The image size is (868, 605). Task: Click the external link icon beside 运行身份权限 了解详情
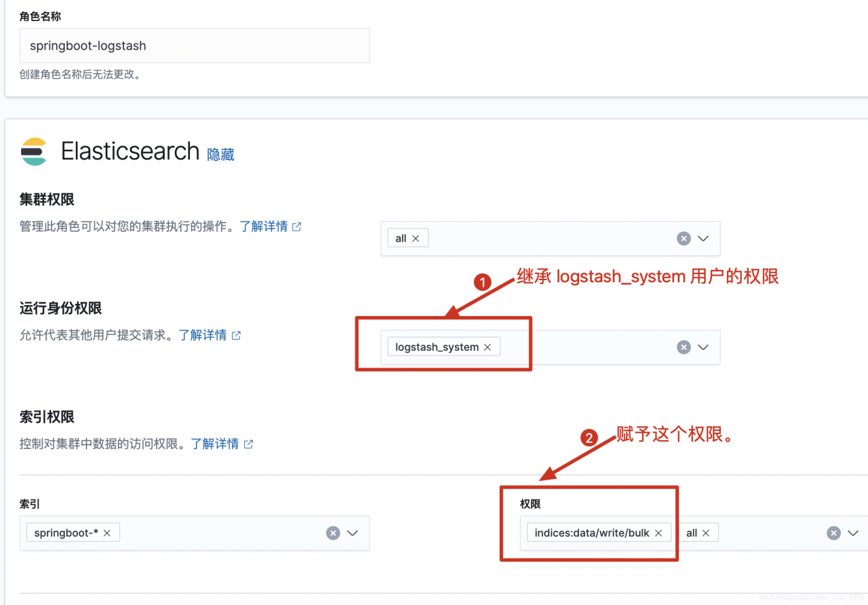pos(236,336)
